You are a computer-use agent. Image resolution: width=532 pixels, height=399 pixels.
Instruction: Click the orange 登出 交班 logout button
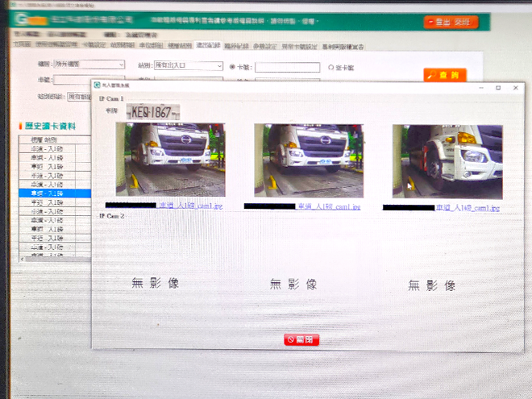click(451, 23)
